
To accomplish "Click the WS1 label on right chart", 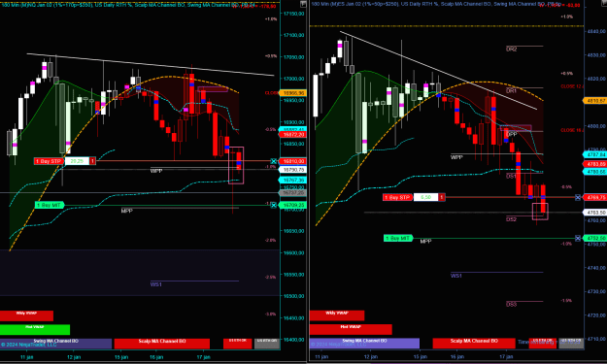I will 456,276.
